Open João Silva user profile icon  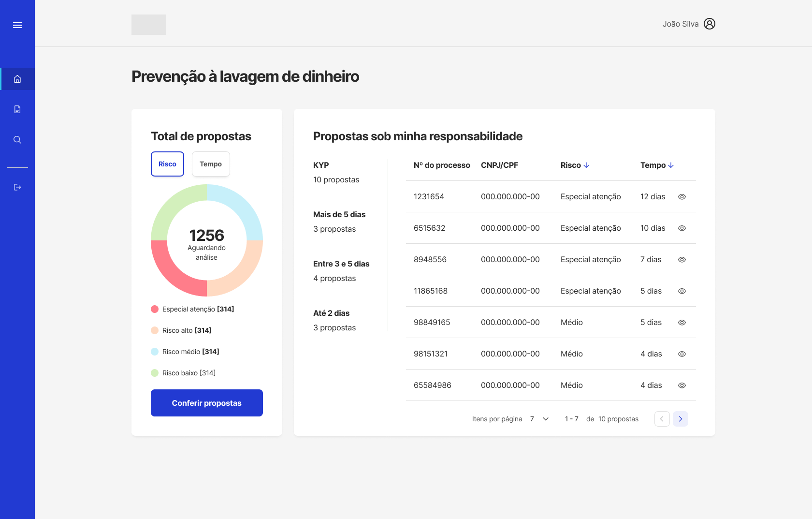click(709, 24)
